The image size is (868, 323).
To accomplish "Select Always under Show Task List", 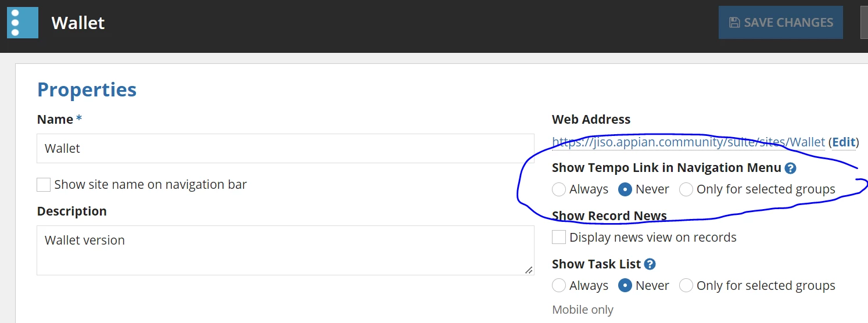I will tap(559, 285).
